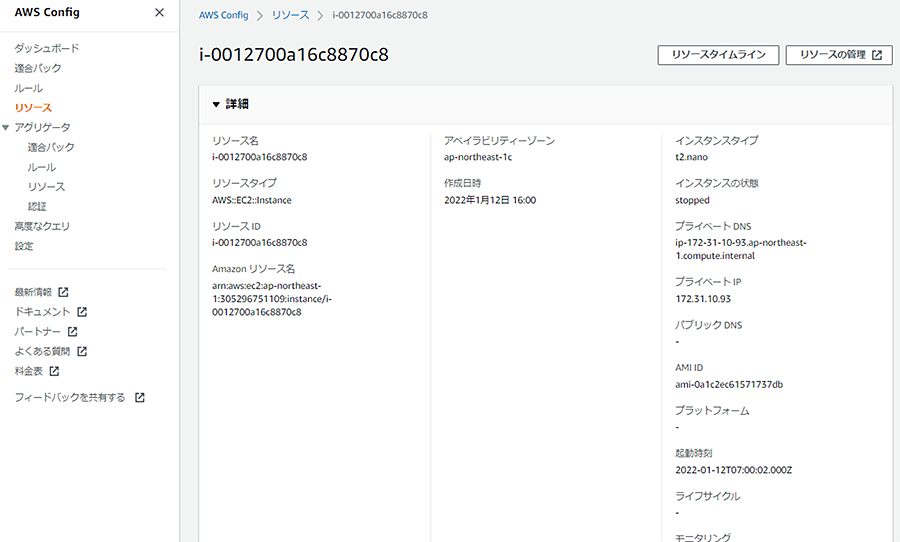Screen dimensions: 900x542
Task: Click the last breadcrumb i-0012700a16c8870c8
Action: [380, 16]
